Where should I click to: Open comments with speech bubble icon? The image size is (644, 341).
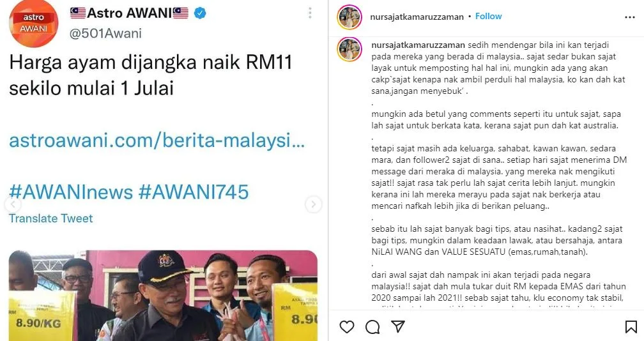pyautogui.click(x=372, y=327)
